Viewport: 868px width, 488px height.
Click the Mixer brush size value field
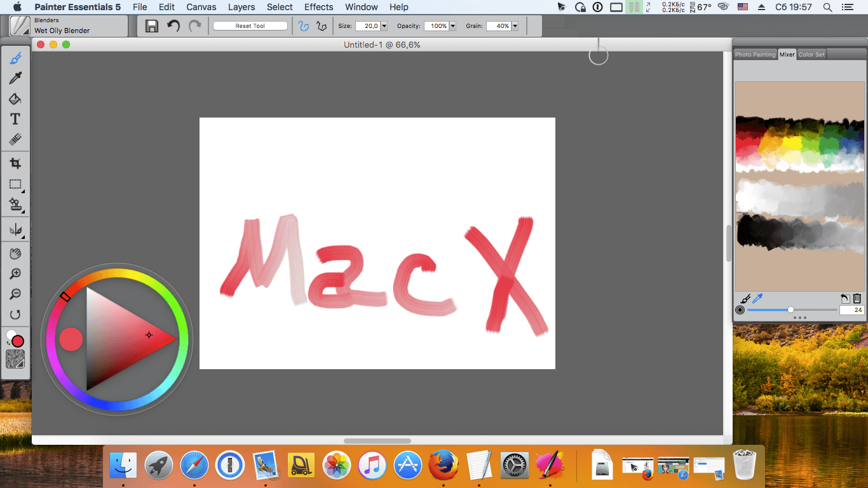point(851,310)
